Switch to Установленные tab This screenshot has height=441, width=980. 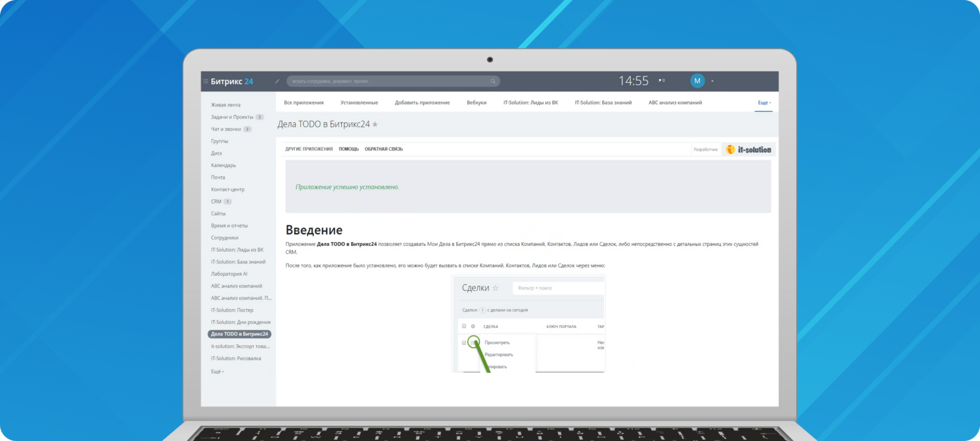[x=359, y=103]
